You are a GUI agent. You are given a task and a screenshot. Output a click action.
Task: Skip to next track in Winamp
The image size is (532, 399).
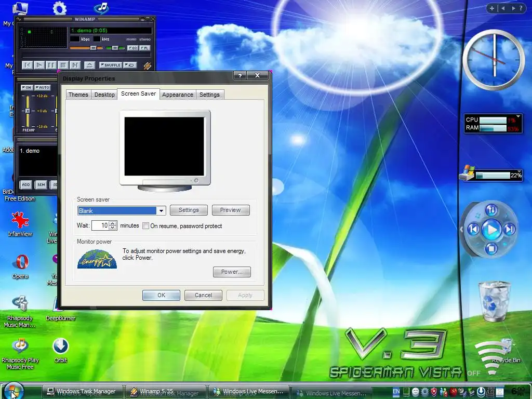pos(75,65)
